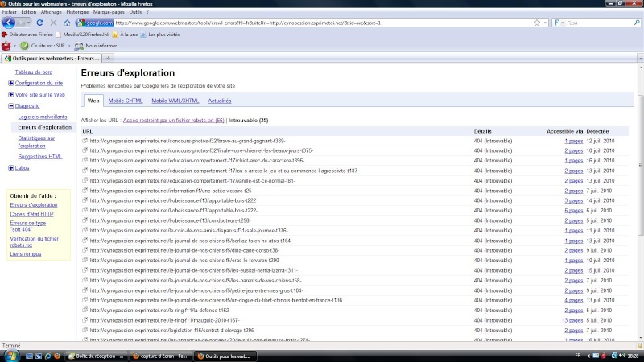The image size is (644, 362).
Task: Open external link icon for mauguio-2010-t167 row
Action: click(85, 320)
